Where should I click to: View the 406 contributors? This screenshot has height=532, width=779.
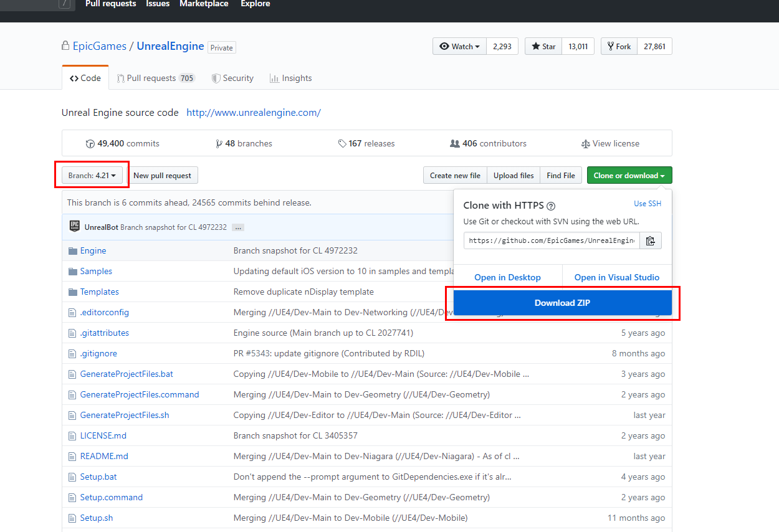pyautogui.click(x=488, y=143)
